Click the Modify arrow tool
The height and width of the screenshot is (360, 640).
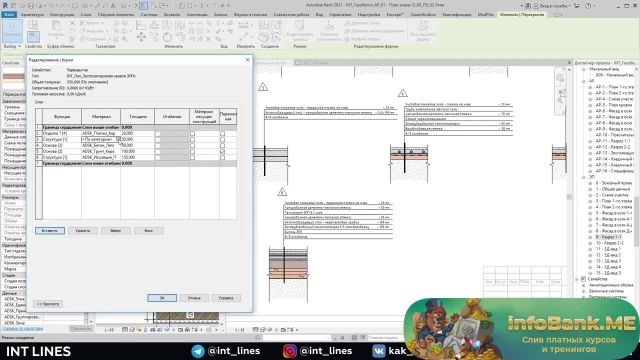(x=12, y=30)
